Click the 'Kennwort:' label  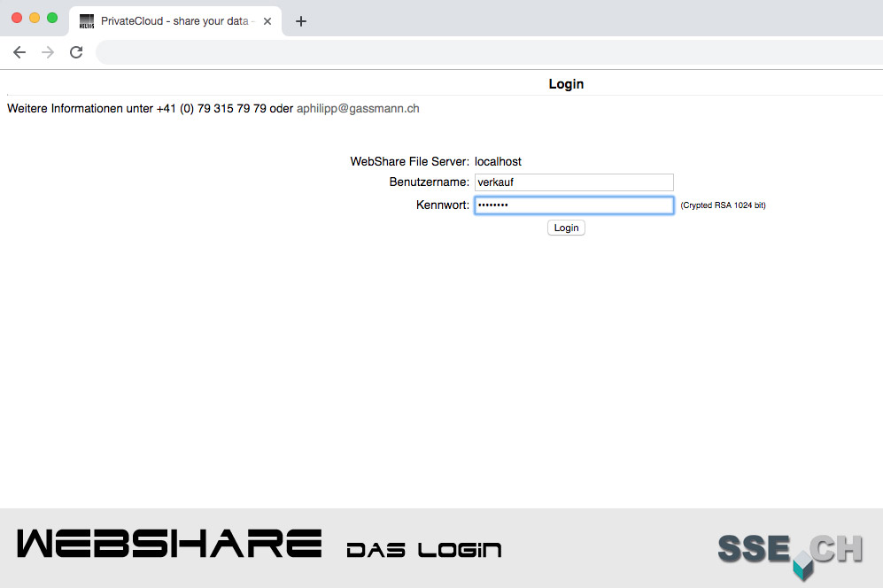[443, 205]
